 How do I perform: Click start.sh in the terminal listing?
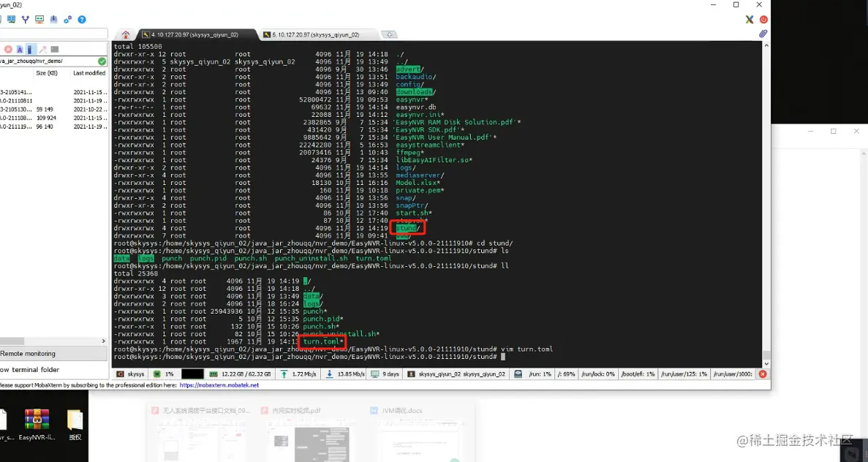[413, 213]
